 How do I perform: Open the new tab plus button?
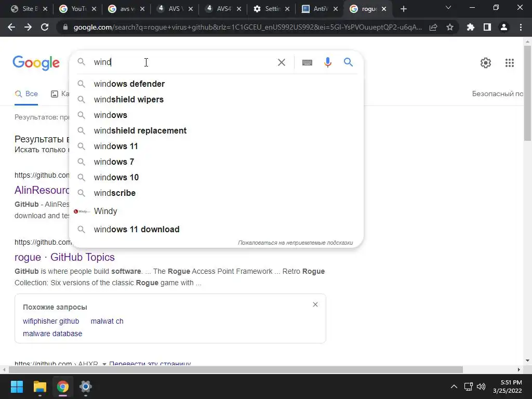403,9
